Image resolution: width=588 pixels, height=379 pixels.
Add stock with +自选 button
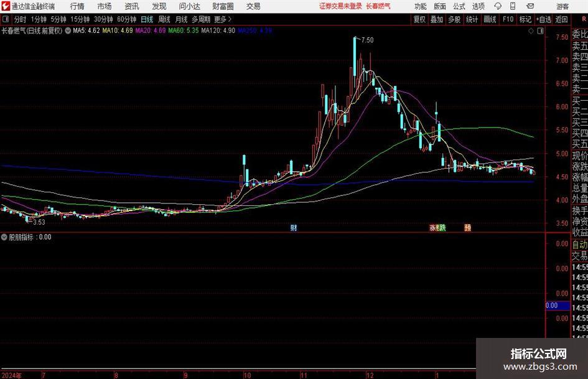pyautogui.click(x=544, y=19)
